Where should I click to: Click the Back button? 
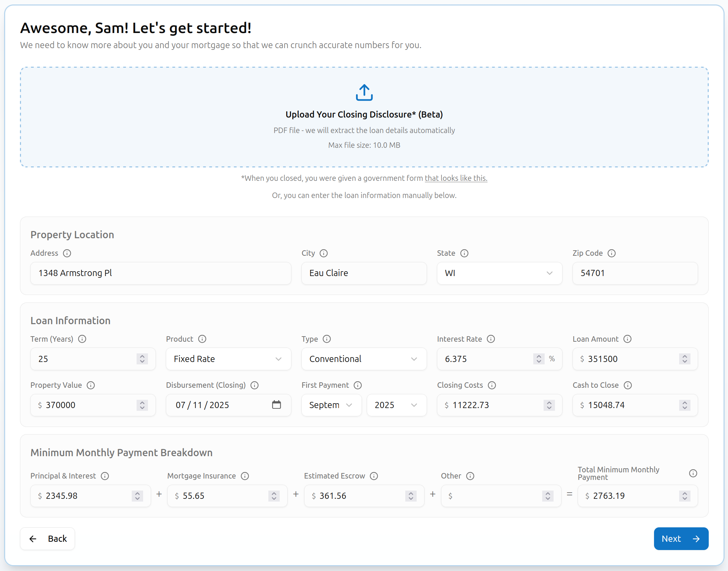[47, 539]
